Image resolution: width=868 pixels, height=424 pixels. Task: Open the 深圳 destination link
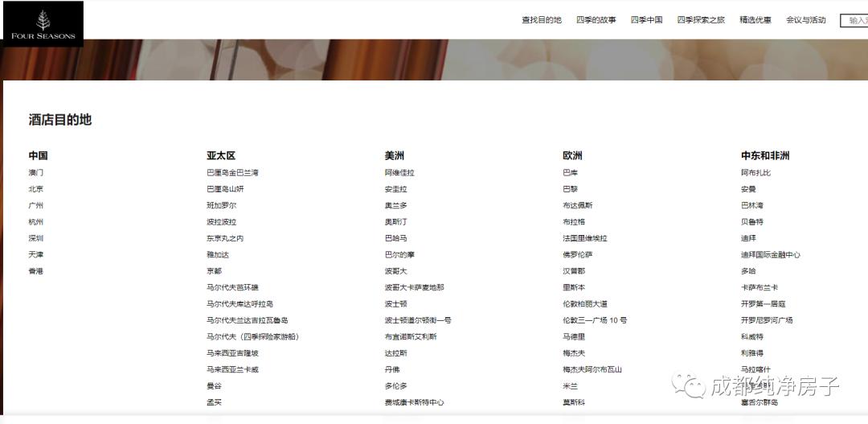coord(36,238)
